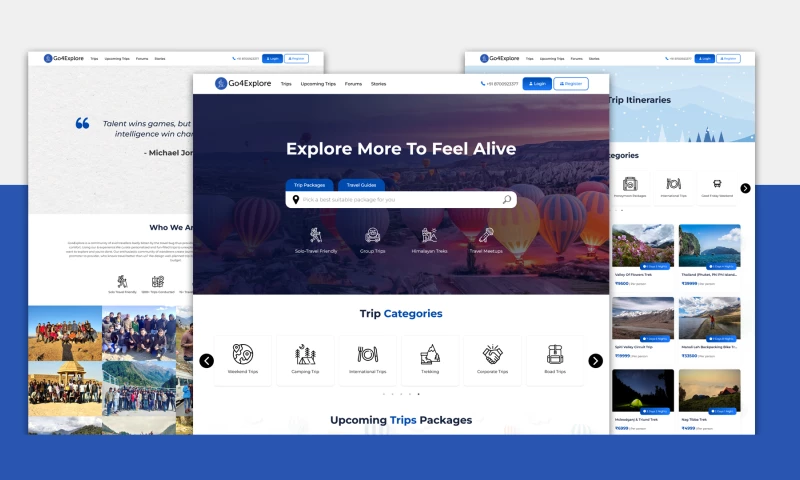Click Register button in left window

(296, 59)
